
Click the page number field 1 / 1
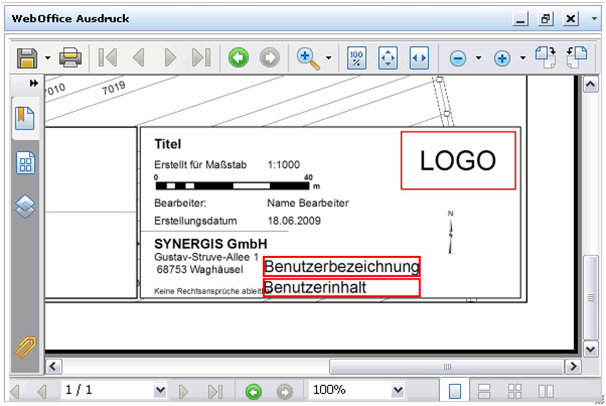point(107,390)
